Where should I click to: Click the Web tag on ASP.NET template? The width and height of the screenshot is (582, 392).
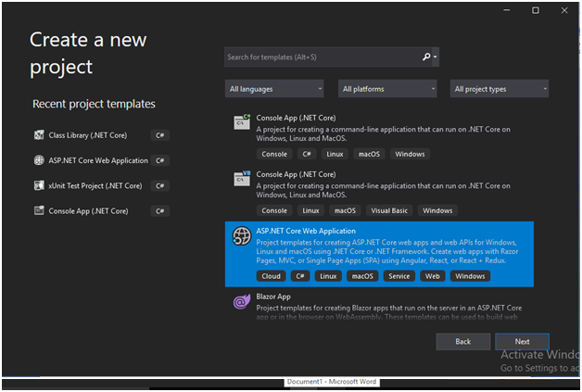[433, 276]
